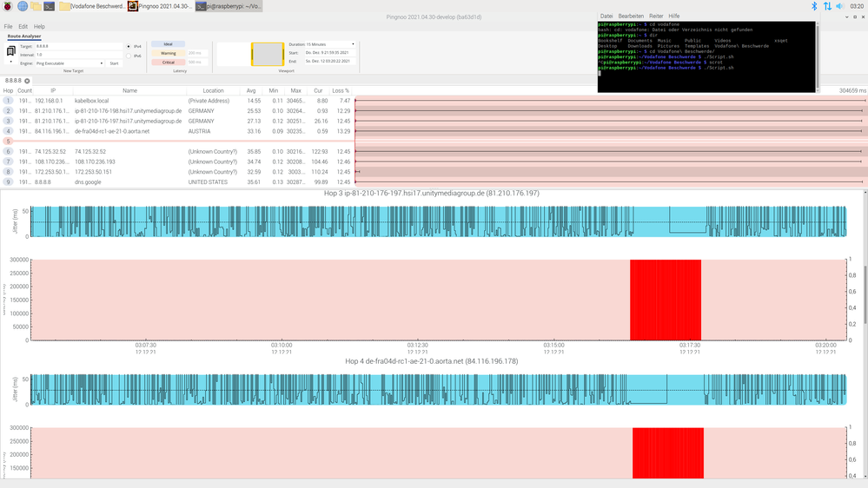Open the network up/down arrows icon
This screenshot has width=868, height=488.
coord(827,6)
